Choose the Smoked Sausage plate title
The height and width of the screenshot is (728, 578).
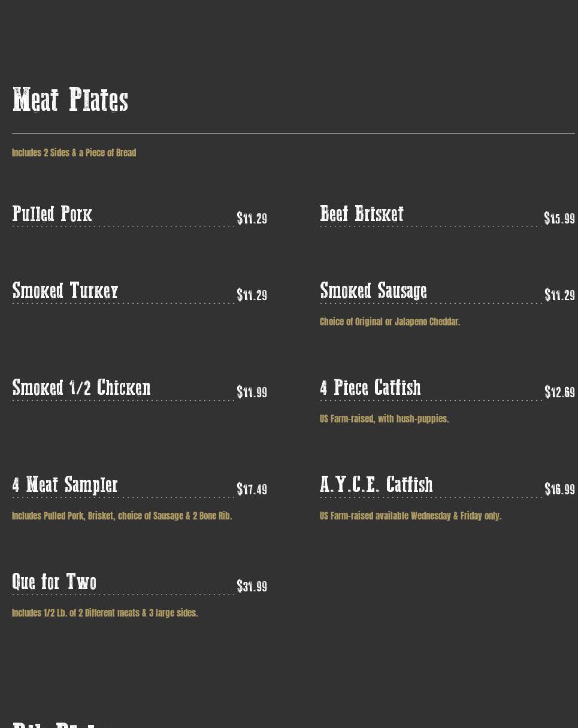click(x=373, y=291)
